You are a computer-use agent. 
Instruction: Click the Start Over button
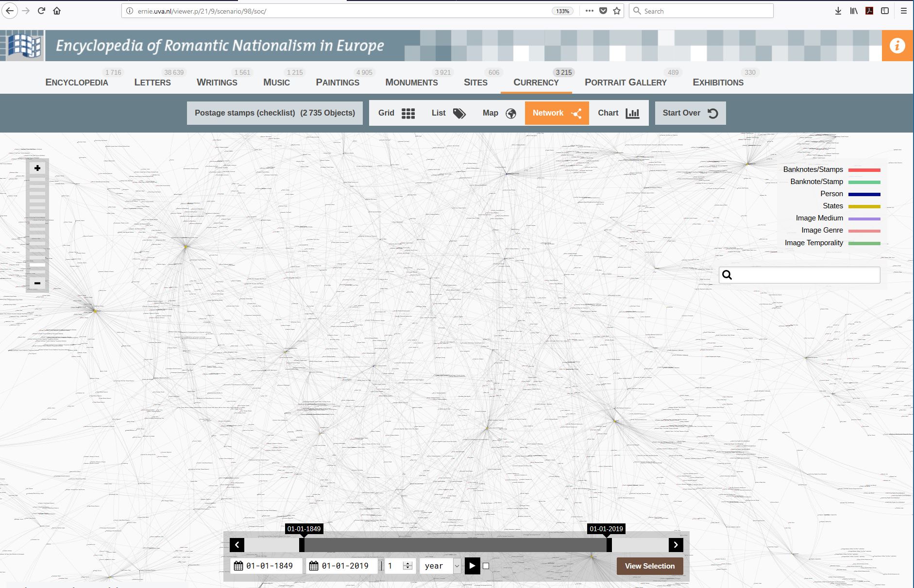click(690, 113)
